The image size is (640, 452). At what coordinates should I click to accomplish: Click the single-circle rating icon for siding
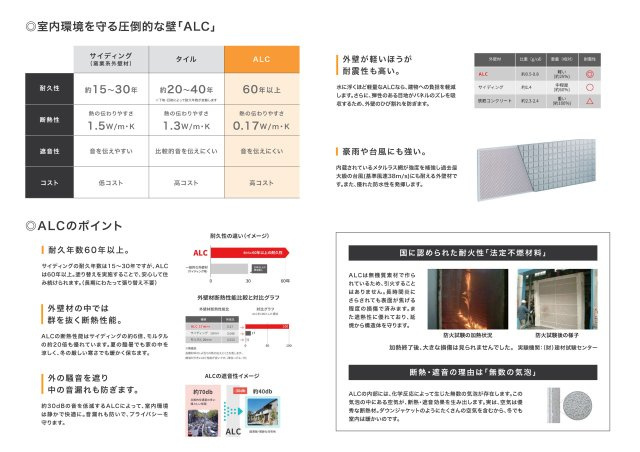pos(589,88)
